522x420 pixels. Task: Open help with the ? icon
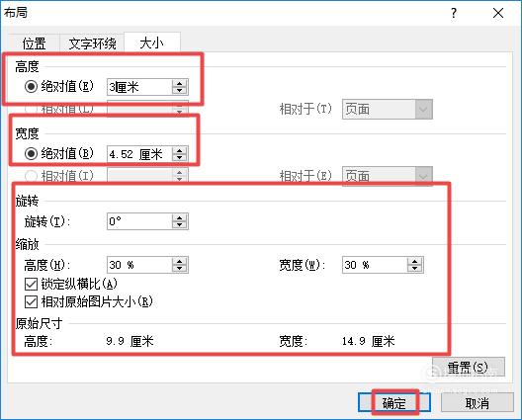tap(454, 13)
